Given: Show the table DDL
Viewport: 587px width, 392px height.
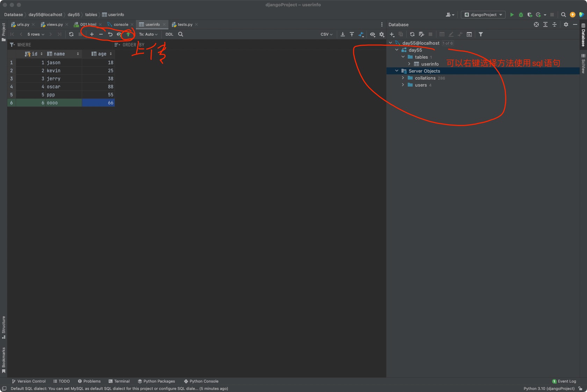Looking at the screenshot, I should (x=169, y=34).
